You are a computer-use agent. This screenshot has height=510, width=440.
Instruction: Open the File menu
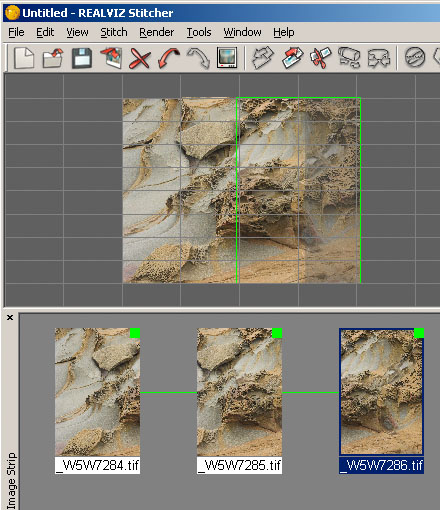click(x=16, y=32)
